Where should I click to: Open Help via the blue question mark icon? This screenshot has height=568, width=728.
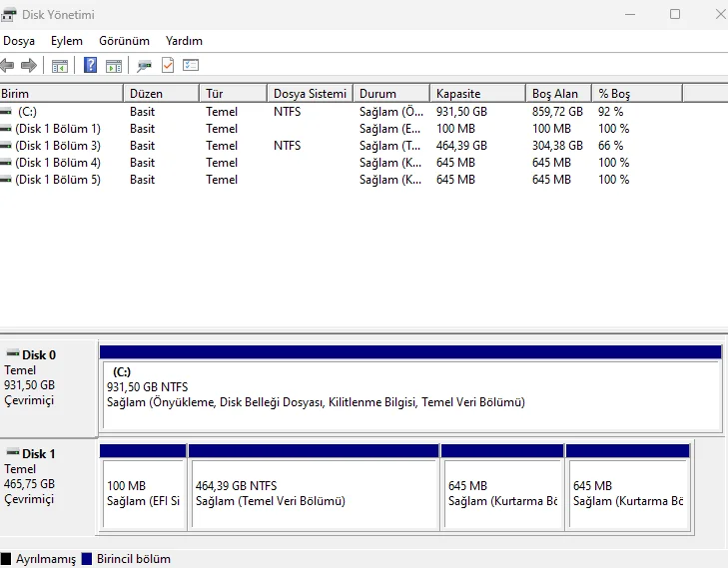91,66
